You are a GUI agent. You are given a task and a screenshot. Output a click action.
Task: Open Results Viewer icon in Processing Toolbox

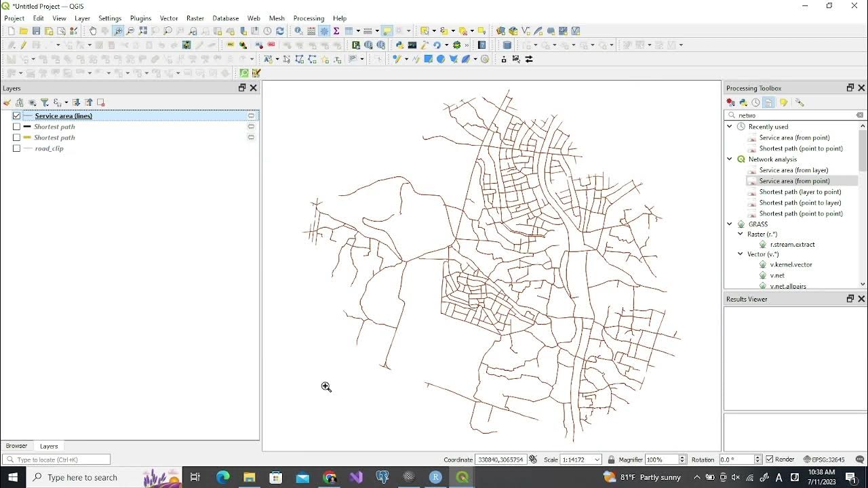(x=768, y=102)
